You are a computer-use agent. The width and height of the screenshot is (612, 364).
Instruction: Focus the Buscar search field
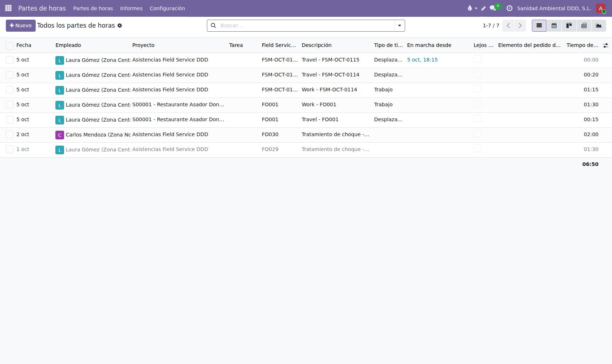(306, 25)
